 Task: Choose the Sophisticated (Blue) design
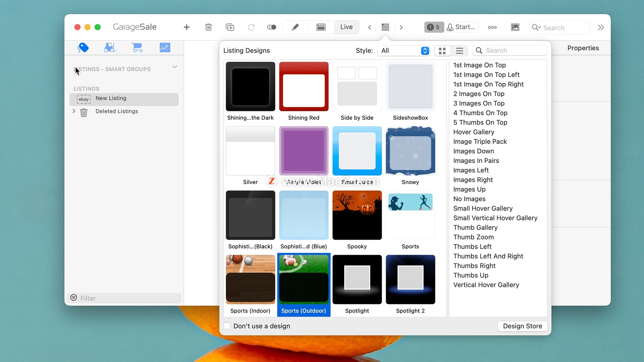tap(304, 215)
